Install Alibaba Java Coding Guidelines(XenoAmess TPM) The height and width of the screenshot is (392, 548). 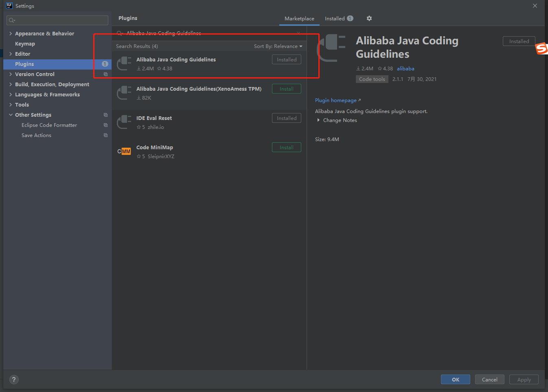click(286, 89)
